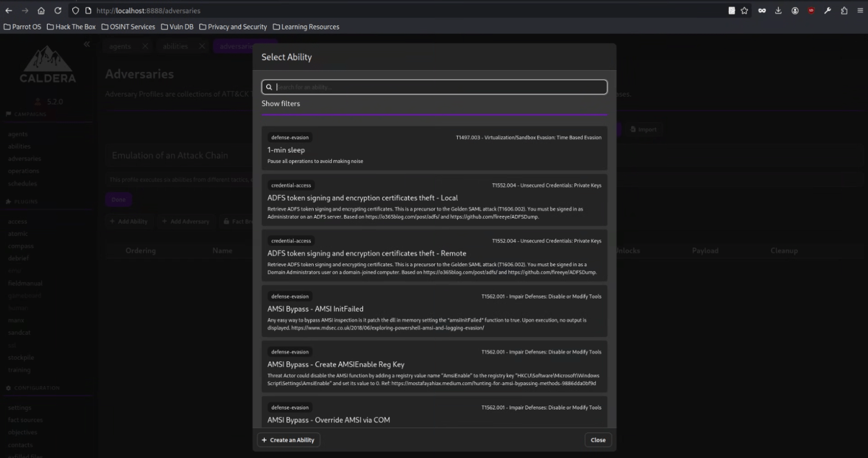The height and width of the screenshot is (458, 868).
Task: Open the browser extensions icon
Action: pyautogui.click(x=844, y=10)
